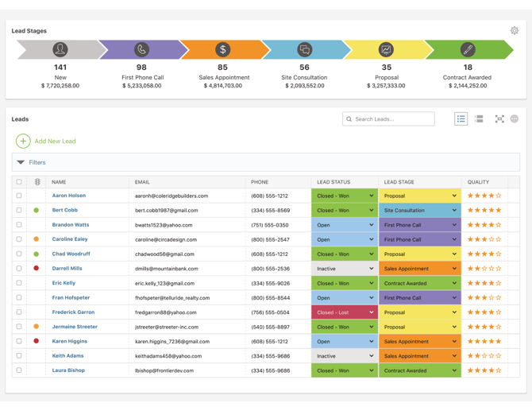Click the New stage person icon
The image size is (532, 411).
pyautogui.click(x=60, y=49)
